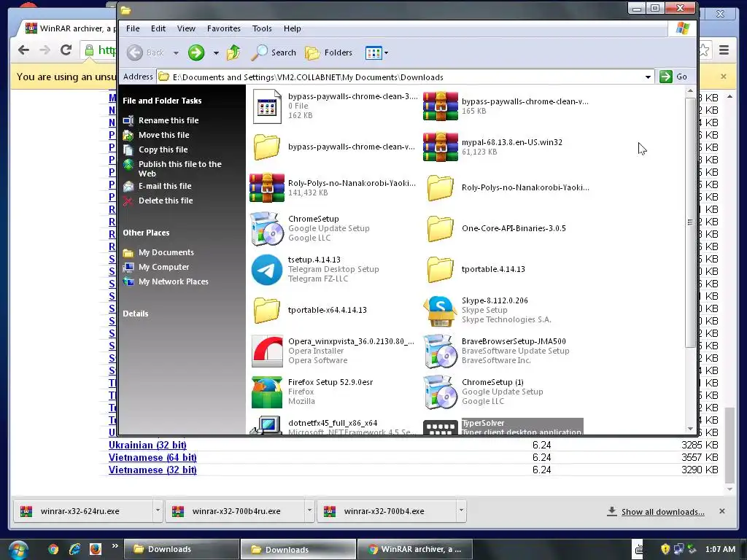747x560 pixels.
Task: Switch to WinRAR archiver Chrome taskbar button
Action: pos(415,549)
